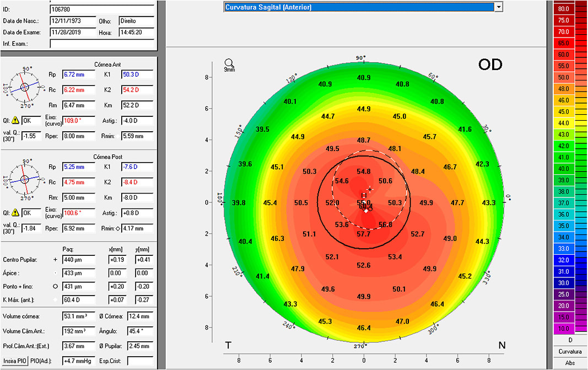Click the Hora field showing 14:45:20
Viewport: 588px width, 370px height.
coord(137,33)
